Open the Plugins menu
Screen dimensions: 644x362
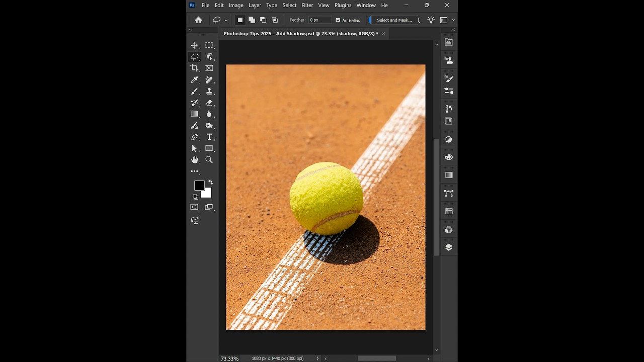click(x=343, y=5)
